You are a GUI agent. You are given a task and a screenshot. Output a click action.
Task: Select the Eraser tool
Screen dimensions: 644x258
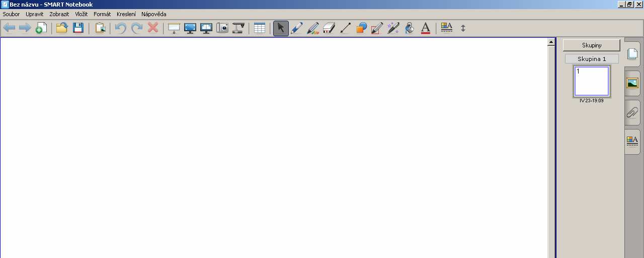coord(329,28)
